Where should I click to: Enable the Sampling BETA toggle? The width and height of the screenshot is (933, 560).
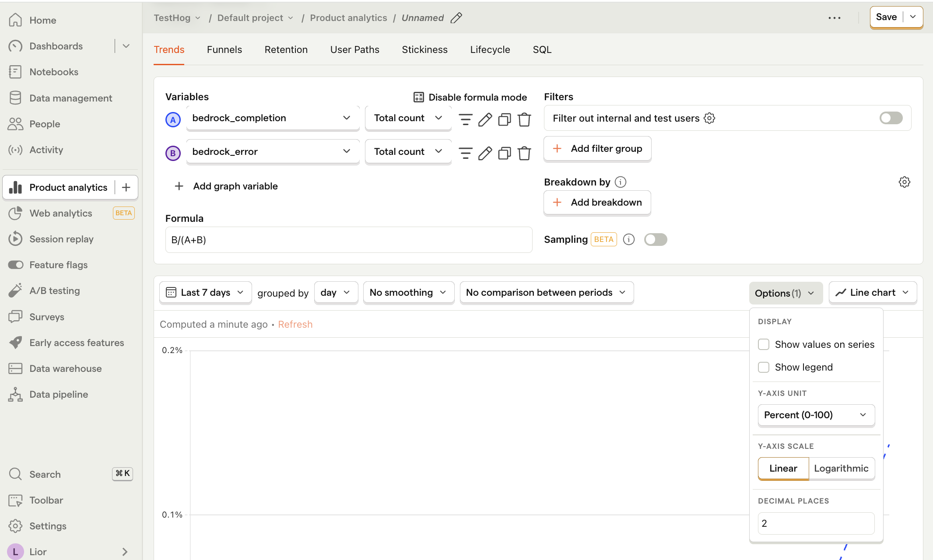pos(656,239)
